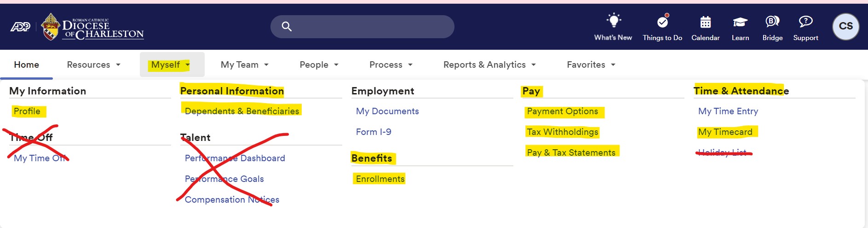Open My Timecard link
The image size is (868, 228).
point(725,132)
